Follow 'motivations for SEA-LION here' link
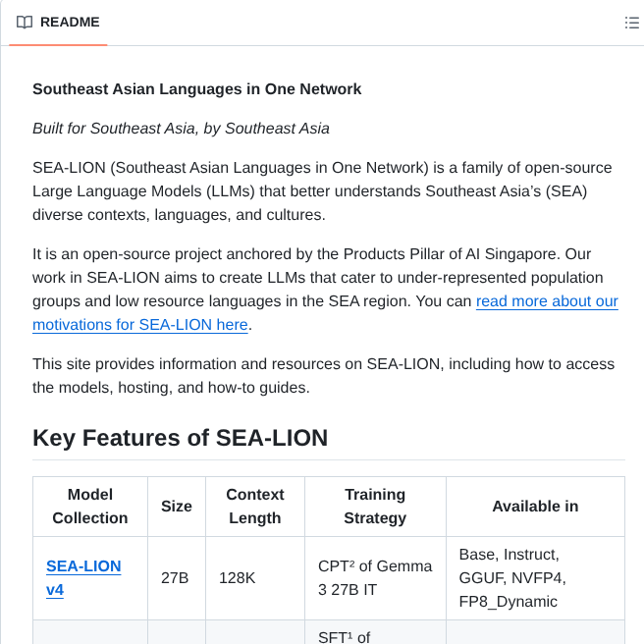 coord(140,325)
